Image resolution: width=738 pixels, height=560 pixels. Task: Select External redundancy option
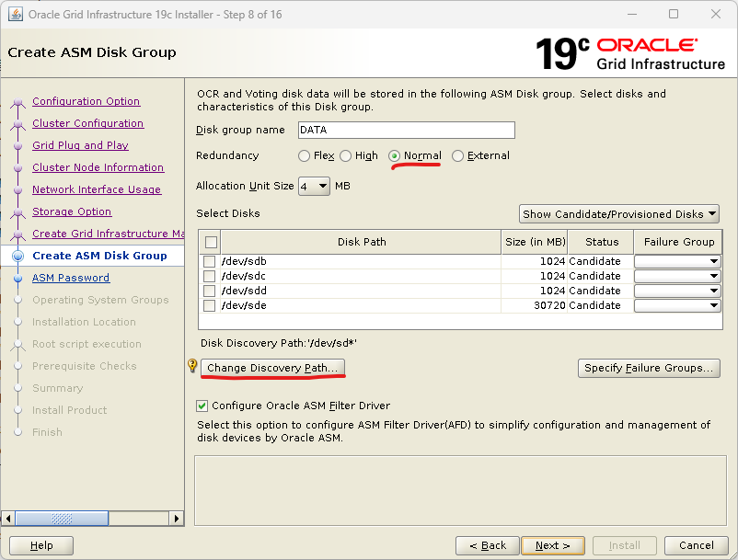[x=457, y=156]
